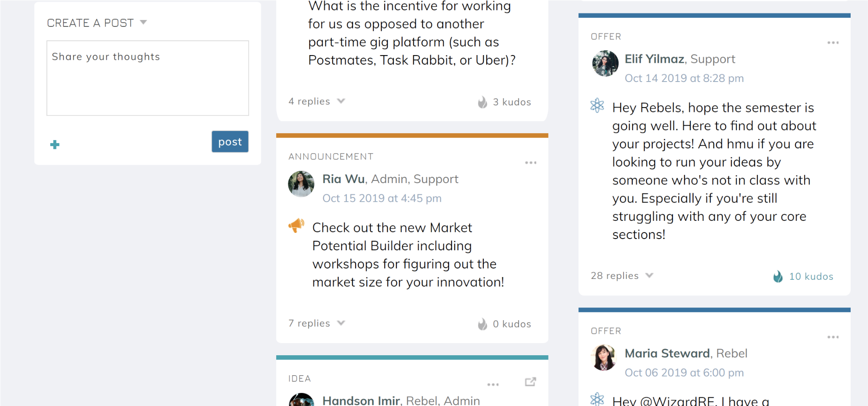Click the megaphone announcement icon
Screen dimensions: 868x406
coord(297,226)
